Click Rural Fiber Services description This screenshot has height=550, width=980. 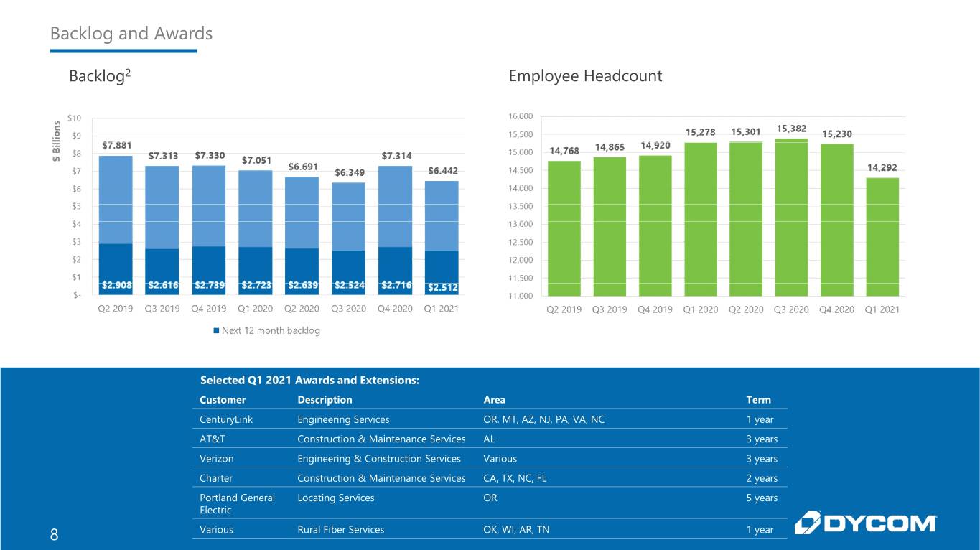click(x=340, y=530)
